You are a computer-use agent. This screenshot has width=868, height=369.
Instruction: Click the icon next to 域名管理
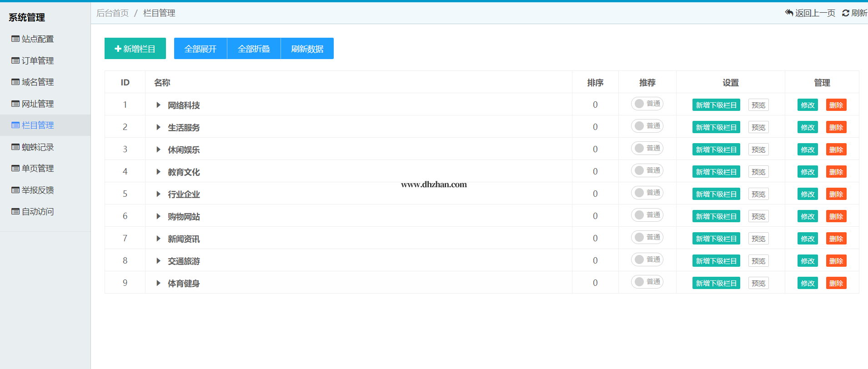pyautogui.click(x=15, y=82)
